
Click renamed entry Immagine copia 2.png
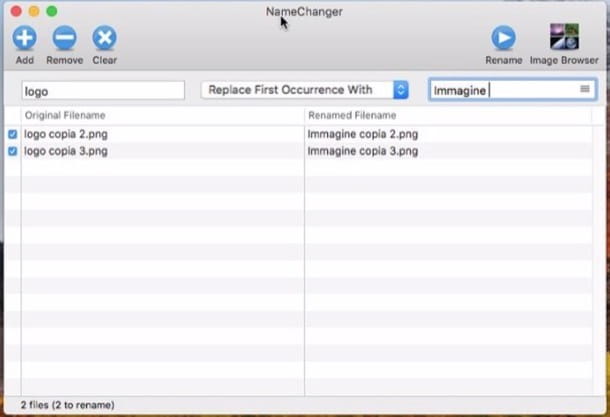[363, 134]
